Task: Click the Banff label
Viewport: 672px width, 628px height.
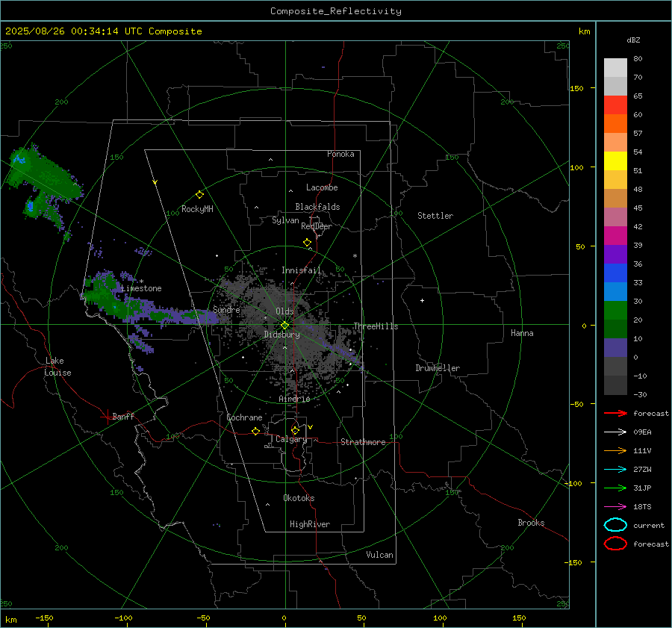Action: point(123,417)
